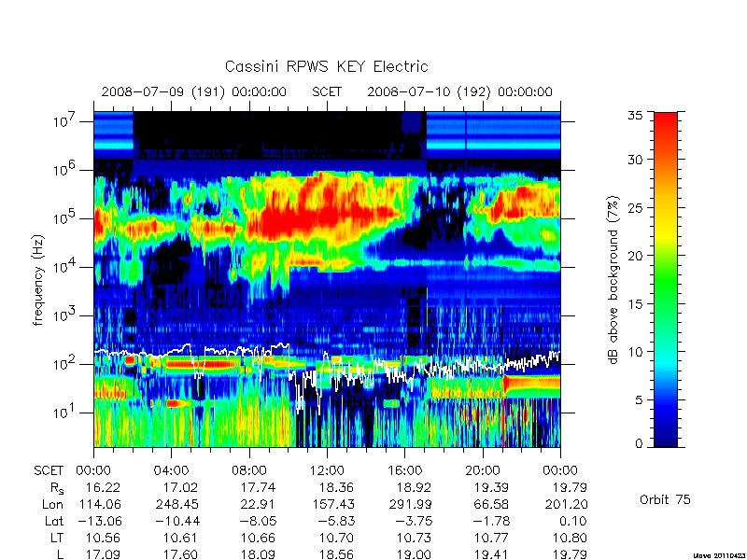Click the Lon value '114.06'
This screenshot has width=747, height=560.
99,504
